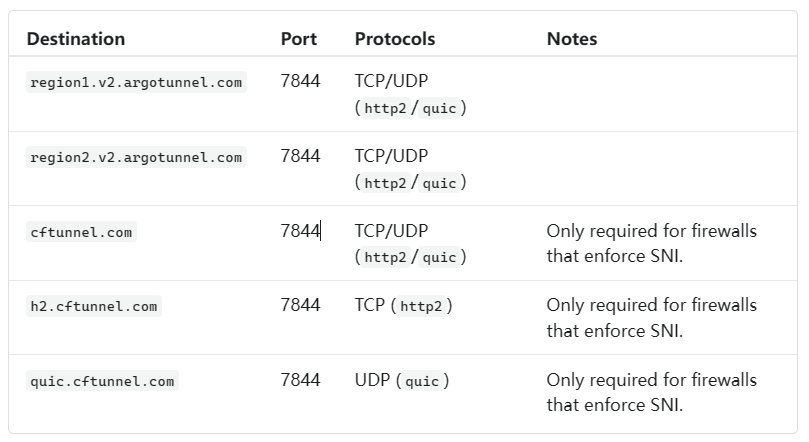Click the SNI note in the cftunnel.com row
Screen dimensions: 809x442
click(651, 243)
